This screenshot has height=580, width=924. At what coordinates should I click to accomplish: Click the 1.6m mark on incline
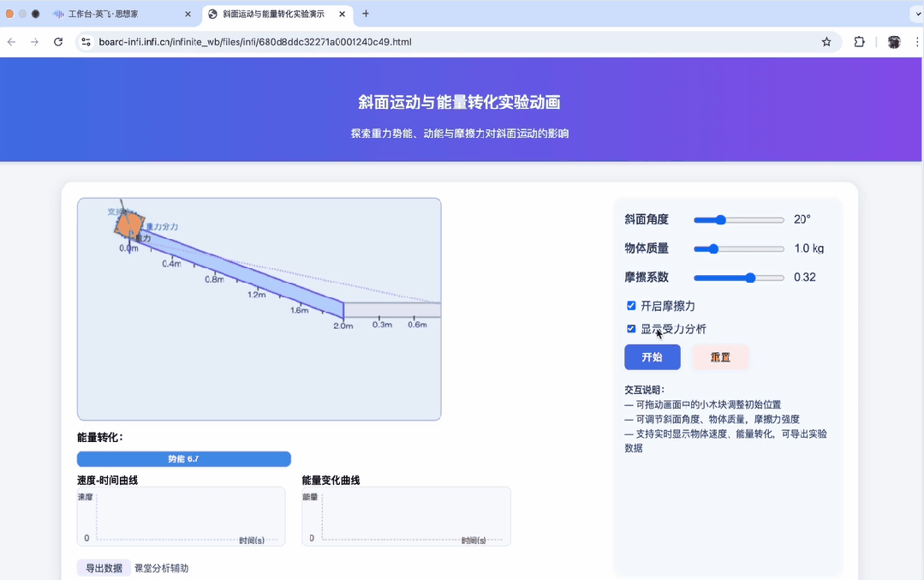click(x=300, y=309)
